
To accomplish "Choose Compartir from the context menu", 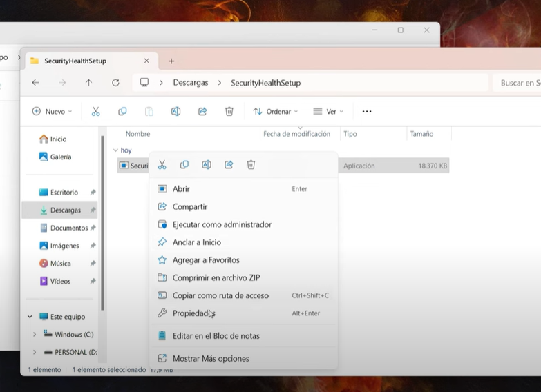I will coord(243,206).
